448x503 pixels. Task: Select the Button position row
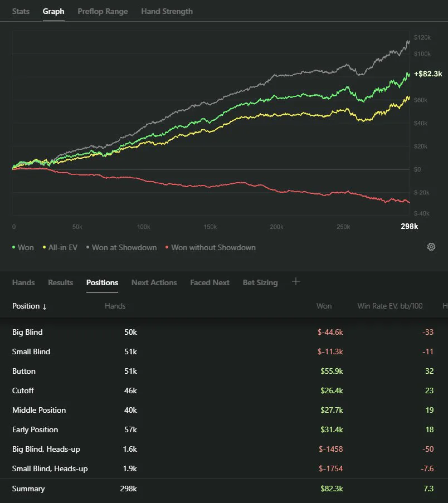click(x=224, y=371)
